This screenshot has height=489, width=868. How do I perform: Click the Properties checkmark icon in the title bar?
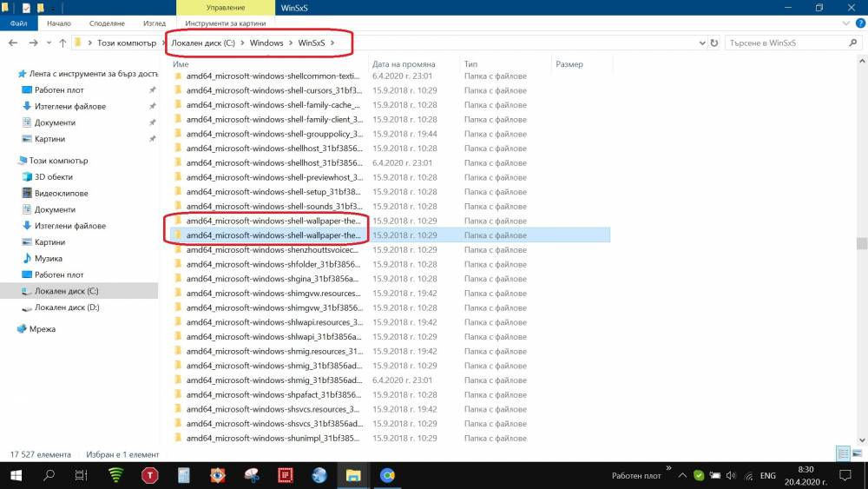point(26,8)
